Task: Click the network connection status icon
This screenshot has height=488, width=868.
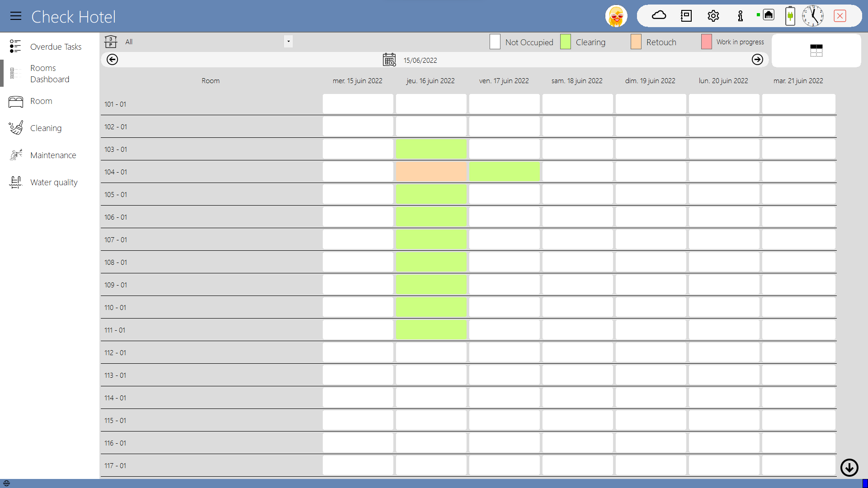Action: pyautogui.click(x=768, y=15)
